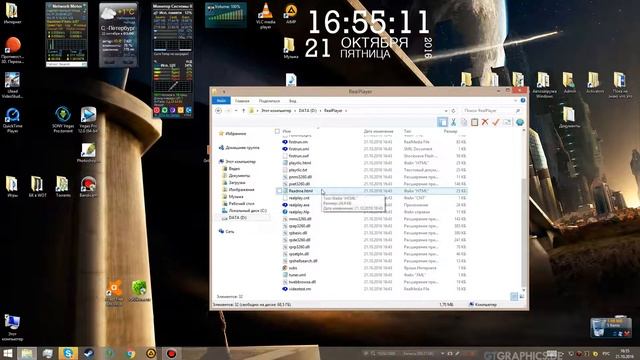640x360 pixels.
Task: Tick the checkbox beside Readme.html
Action: coord(279,191)
